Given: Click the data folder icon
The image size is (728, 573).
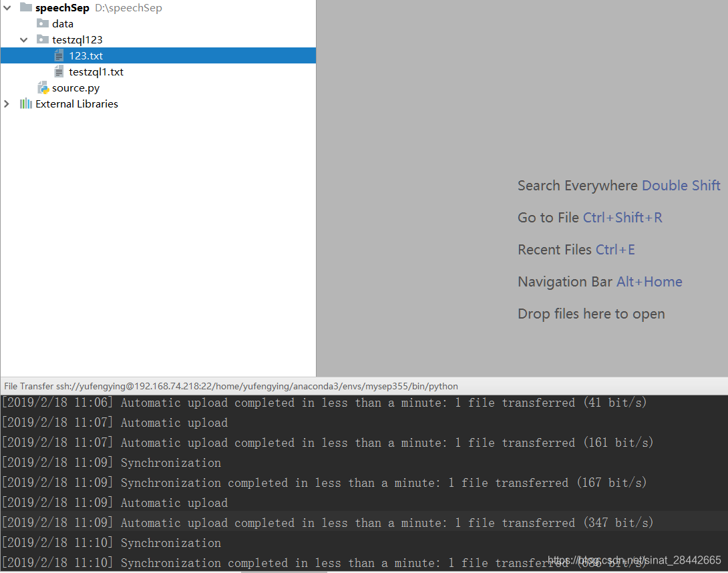Looking at the screenshot, I should click(x=43, y=23).
